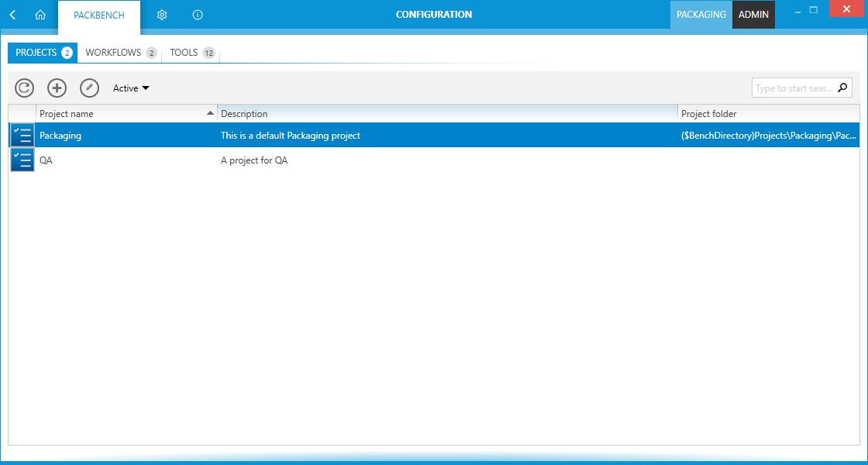This screenshot has height=465, width=868.
Task: Select the Projects tab
Action: (x=43, y=53)
